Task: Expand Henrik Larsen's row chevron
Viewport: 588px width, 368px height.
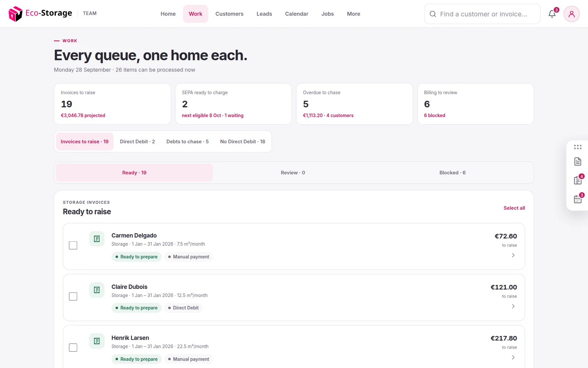Action: (x=513, y=357)
